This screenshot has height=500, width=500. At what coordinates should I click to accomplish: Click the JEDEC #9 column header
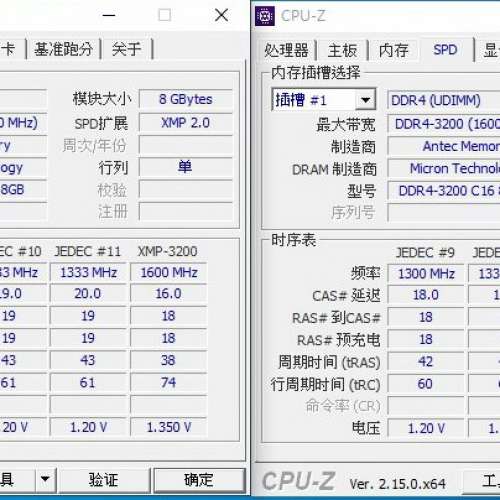click(425, 253)
